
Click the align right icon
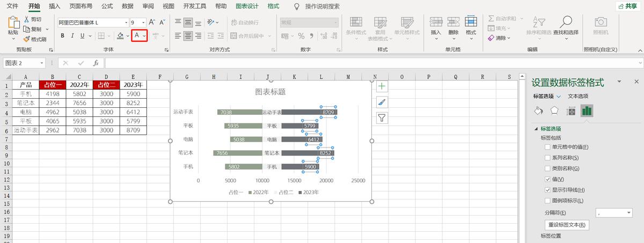(x=198, y=36)
